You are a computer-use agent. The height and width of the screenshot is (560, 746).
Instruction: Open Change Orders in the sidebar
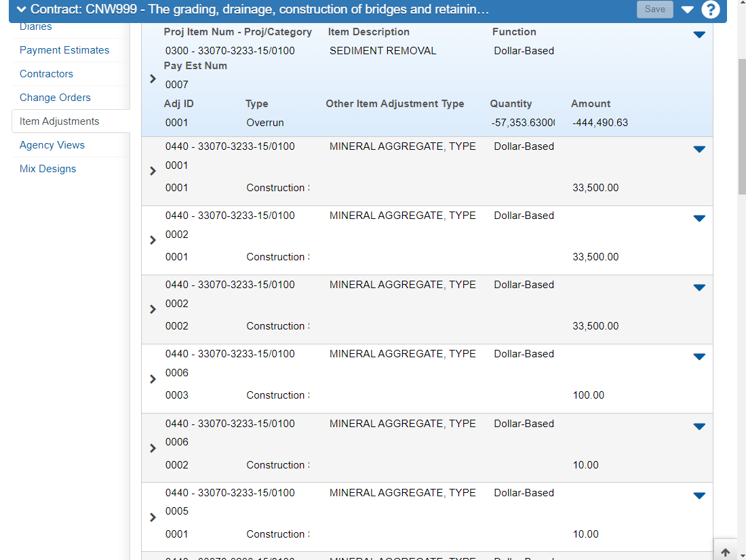pyautogui.click(x=55, y=98)
